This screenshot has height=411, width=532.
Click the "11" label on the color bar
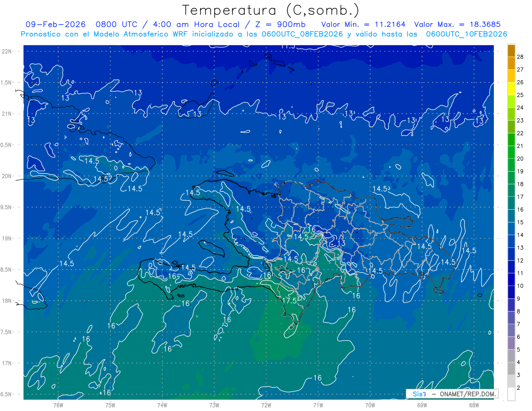coord(520,273)
